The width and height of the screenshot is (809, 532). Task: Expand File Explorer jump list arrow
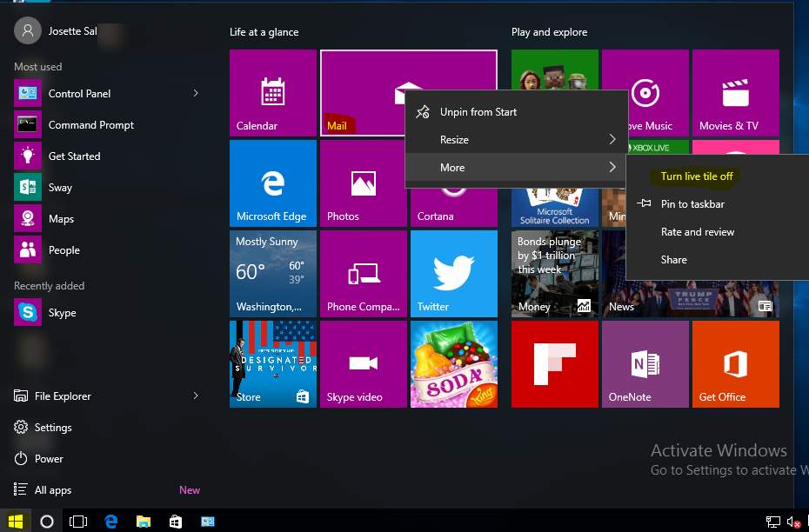pyautogui.click(x=196, y=396)
